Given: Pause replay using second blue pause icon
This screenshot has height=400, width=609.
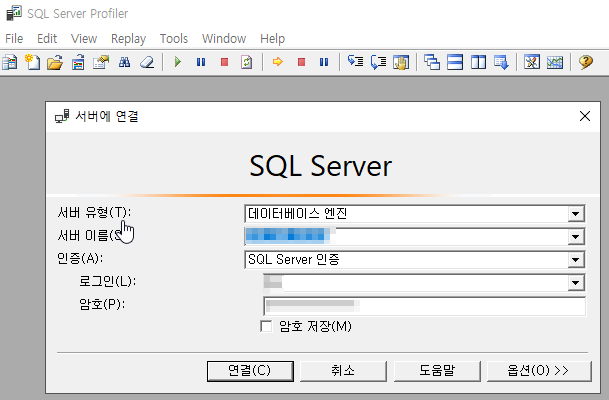Looking at the screenshot, I should pyautogui.click(x=324, y=62).
